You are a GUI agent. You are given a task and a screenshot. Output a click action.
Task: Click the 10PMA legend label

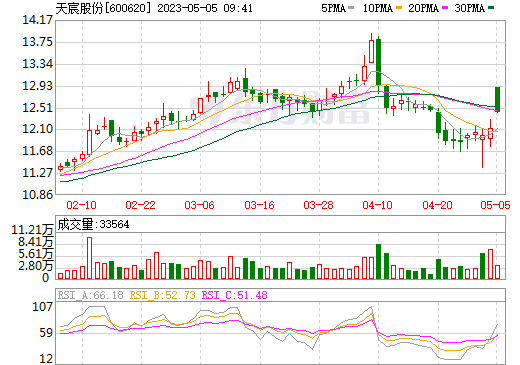(378, 8)
